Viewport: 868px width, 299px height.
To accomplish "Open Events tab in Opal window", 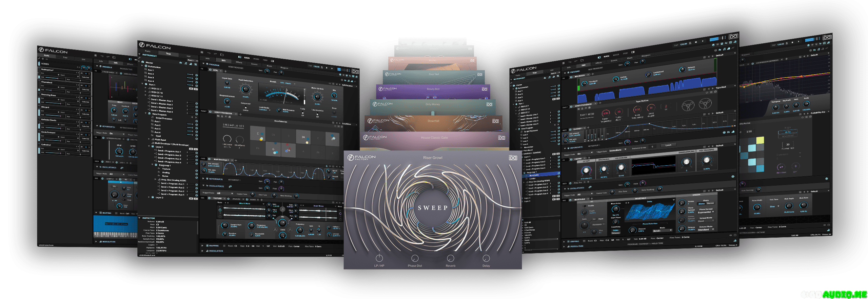I will point(254,64).
